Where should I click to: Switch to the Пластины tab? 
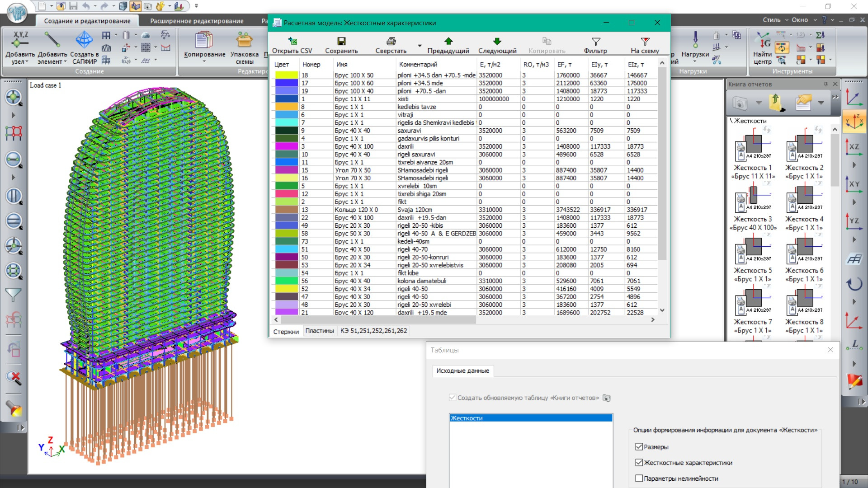point(319,331)
